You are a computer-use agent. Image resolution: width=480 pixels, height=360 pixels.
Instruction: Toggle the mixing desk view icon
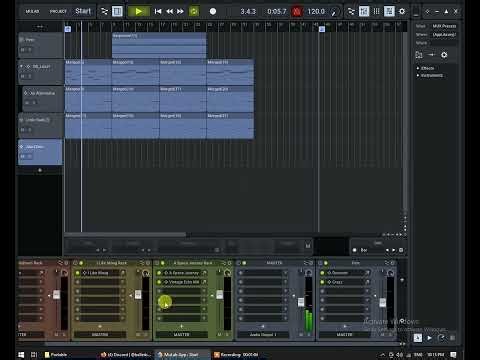tap(364, 11)
